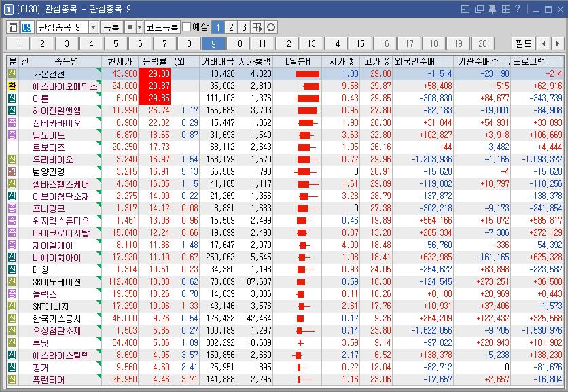Select the SK이노베이션 stock name
Image resolution: width=568 pixels, height=392 pixels.
[57, 281]
